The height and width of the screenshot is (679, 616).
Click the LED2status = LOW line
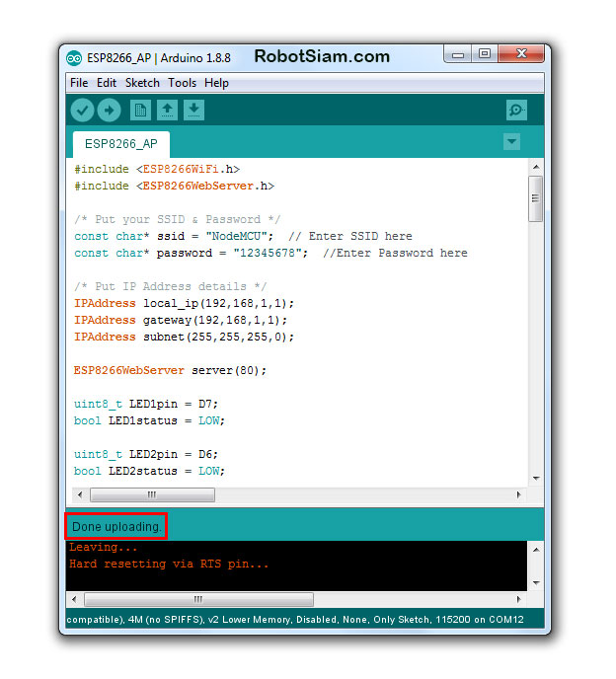pos(149,471)
